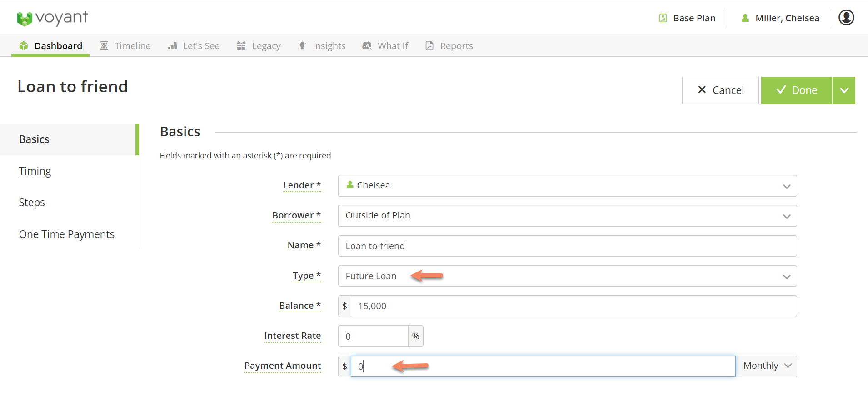This screenshot has width=868, height=396.
Task: Open the Borrower dropdown
Action: [x=567, y=216]
